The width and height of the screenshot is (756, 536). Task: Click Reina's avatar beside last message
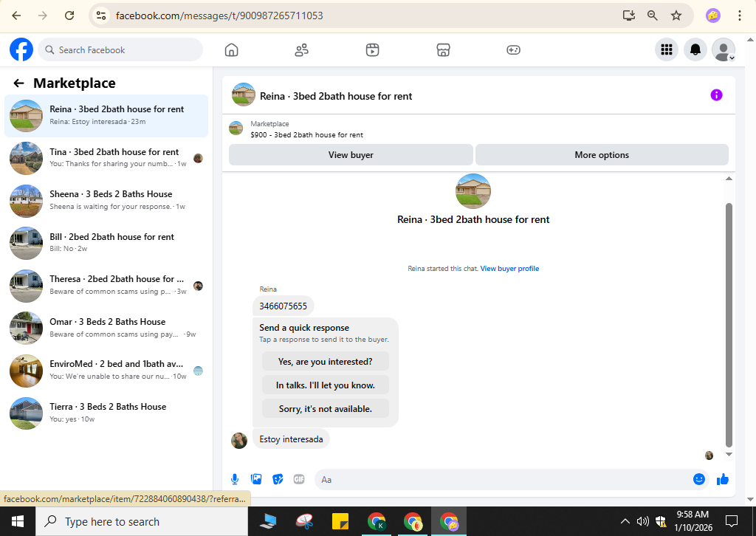point(239,440)
